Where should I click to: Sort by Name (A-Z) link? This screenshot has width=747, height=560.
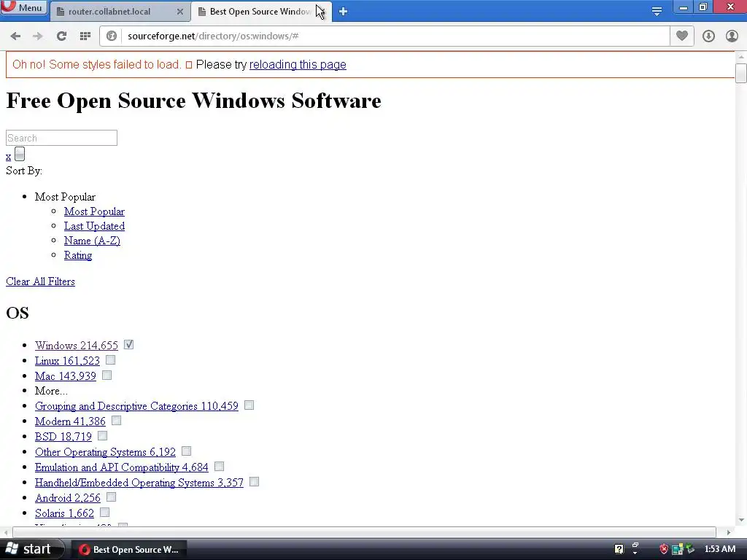click(92, 241)
